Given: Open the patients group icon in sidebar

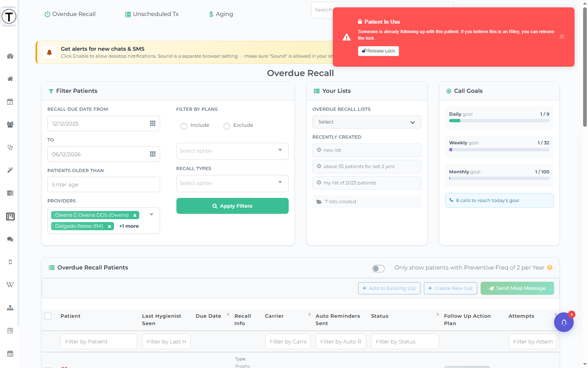Looking at the screenshot, I should pyautogui.click(x=10, y=125).
